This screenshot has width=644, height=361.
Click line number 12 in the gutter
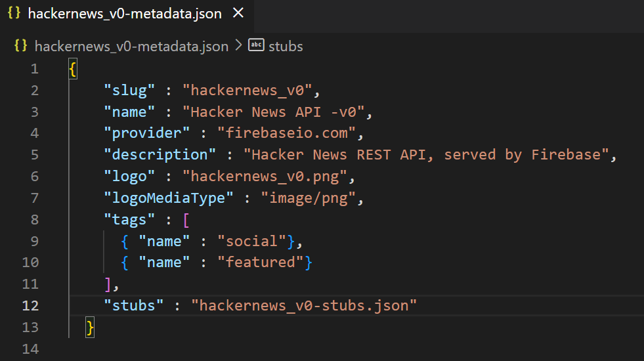[30, 306]
